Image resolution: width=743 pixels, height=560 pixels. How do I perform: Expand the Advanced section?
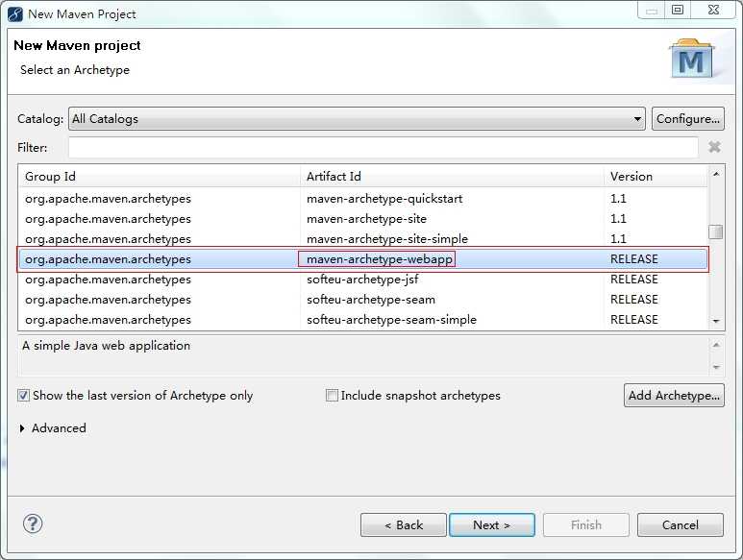click(22, 428)
